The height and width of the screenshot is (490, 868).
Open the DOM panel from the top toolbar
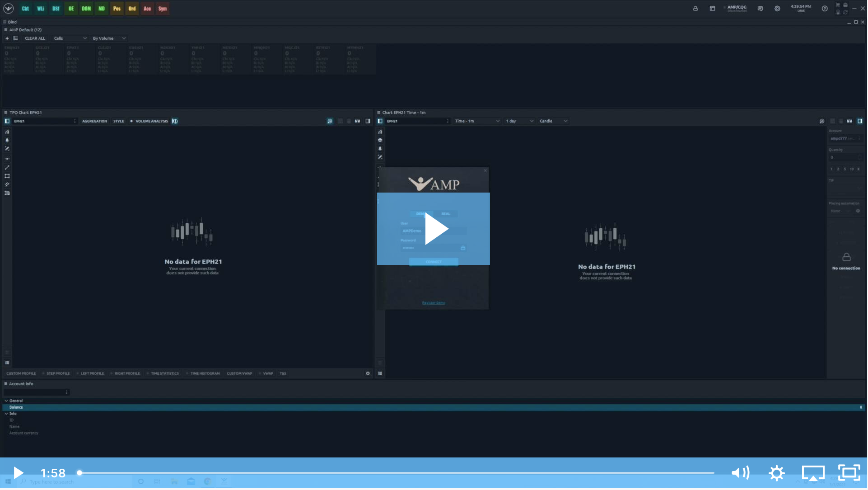[x=86, y=9]
